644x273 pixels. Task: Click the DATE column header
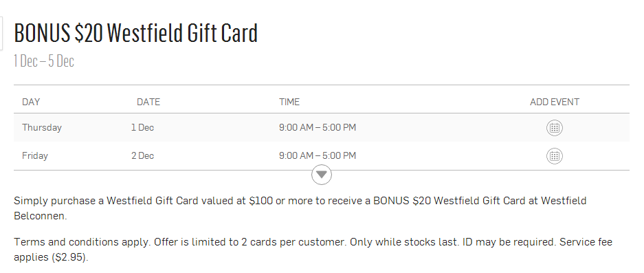pyautogui.click(x=148, y=102)
